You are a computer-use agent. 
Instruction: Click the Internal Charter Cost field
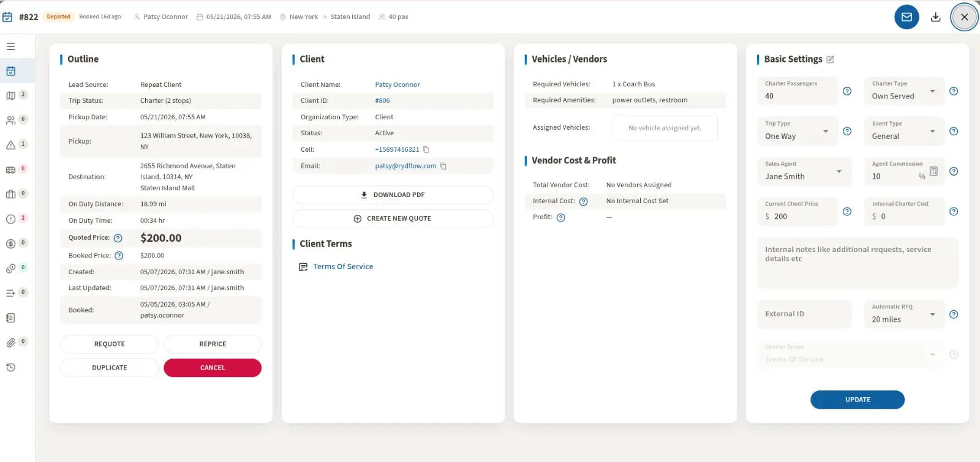904,211
